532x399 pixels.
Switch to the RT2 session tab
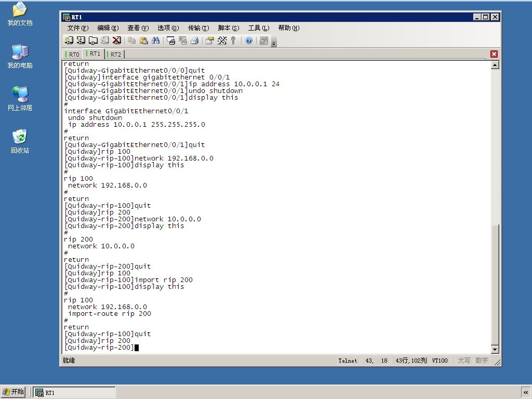pyautogui.click(x=114, y=54)
